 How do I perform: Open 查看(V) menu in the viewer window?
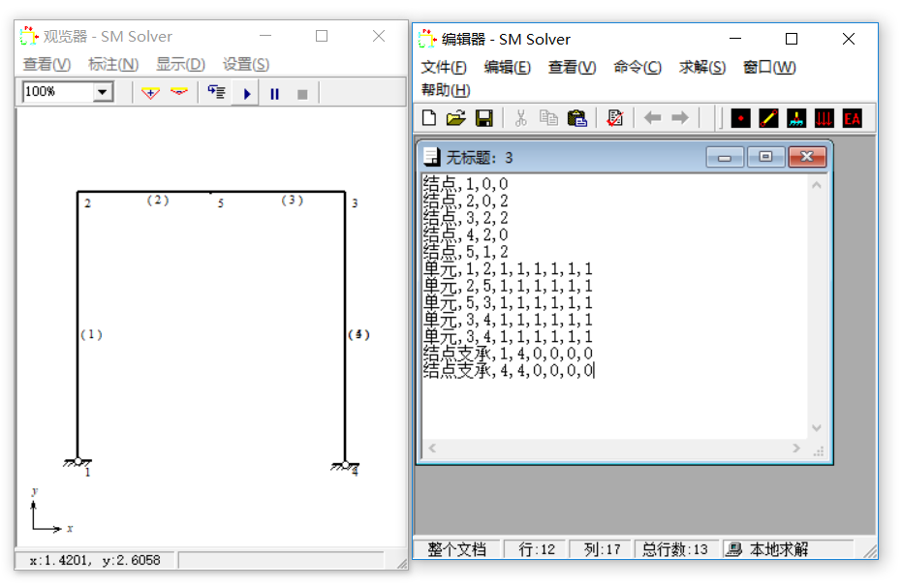47,65
